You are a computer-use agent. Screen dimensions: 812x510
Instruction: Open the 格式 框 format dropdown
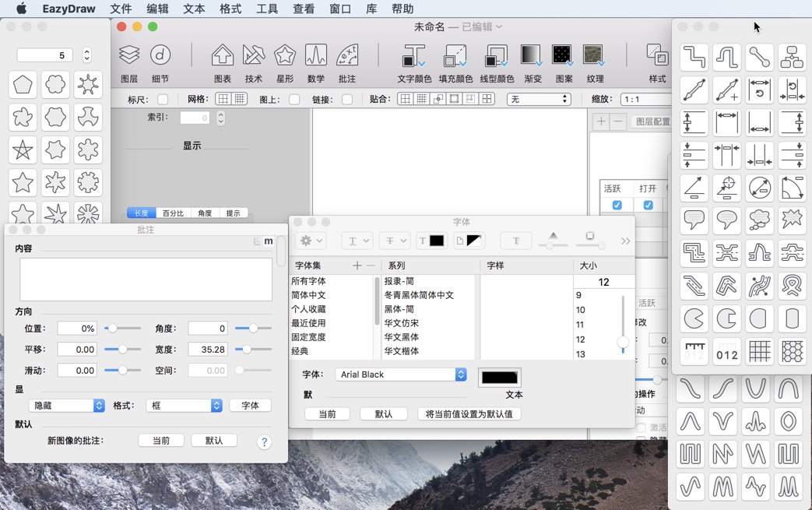(x=185, y=406)
